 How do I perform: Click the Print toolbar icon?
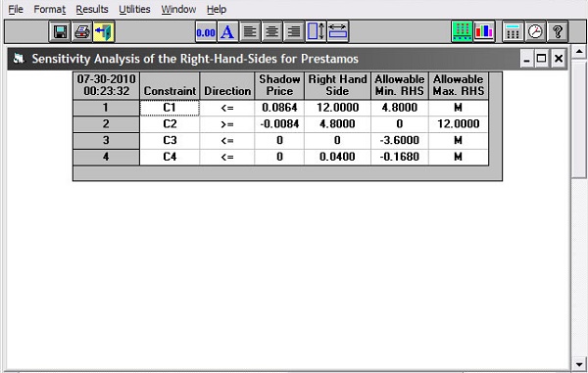(81, 32)
